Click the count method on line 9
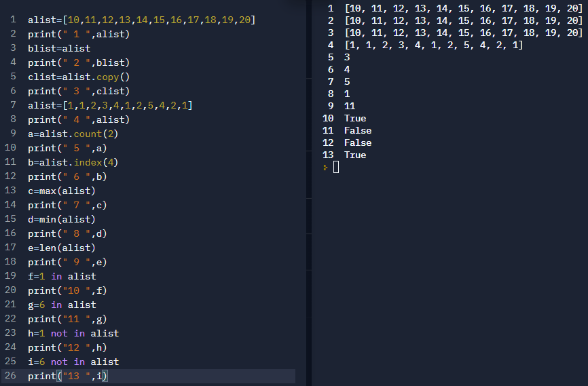The height and width of the screenshot is (386, 588). [88, 134]
